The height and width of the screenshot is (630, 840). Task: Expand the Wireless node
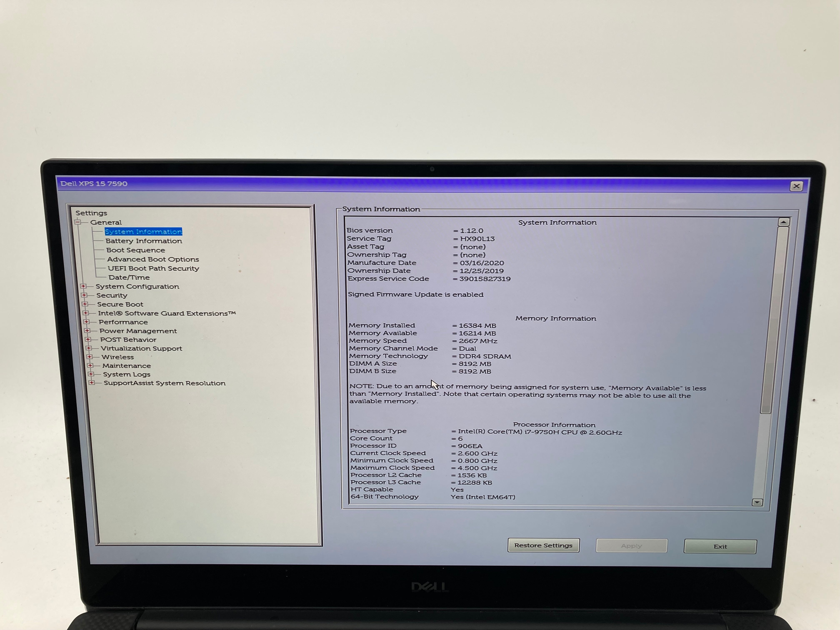pyautogui.click(x=90, y=357)
